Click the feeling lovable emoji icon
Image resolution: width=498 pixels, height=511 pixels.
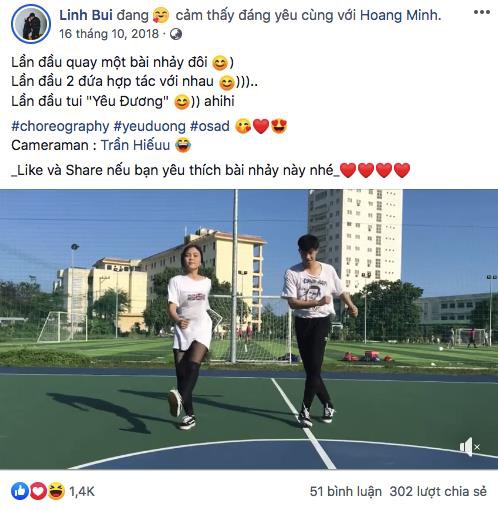pyautogui.click(x=161, y=15)
